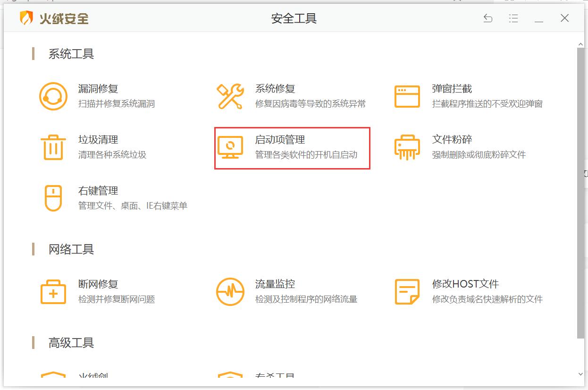The width and height of the screenshot is (588, 390).
Task: Open the list menu in title bar
Action: [513, 18]
